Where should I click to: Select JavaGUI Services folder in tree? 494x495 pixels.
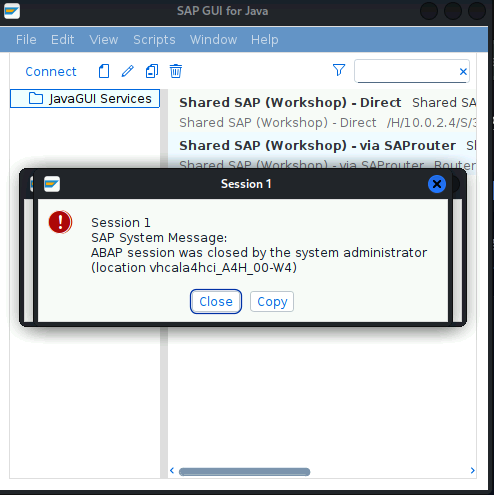85,99
